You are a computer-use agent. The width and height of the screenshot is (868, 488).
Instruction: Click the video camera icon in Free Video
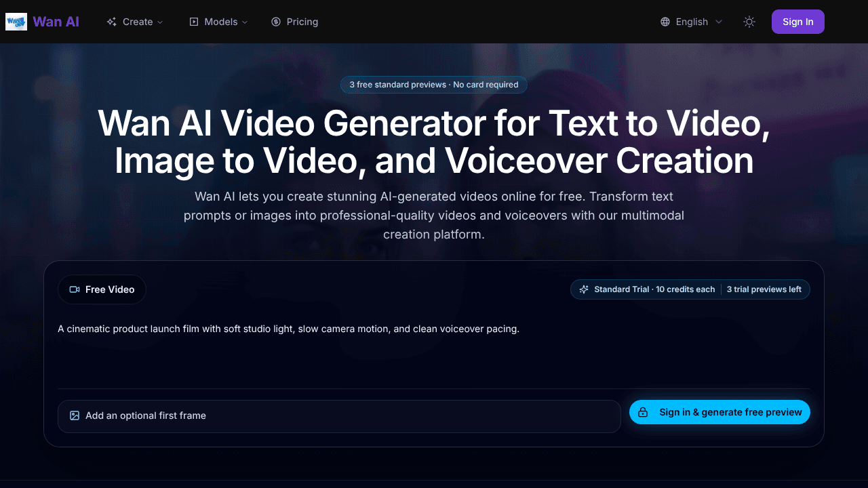point(75,289)
